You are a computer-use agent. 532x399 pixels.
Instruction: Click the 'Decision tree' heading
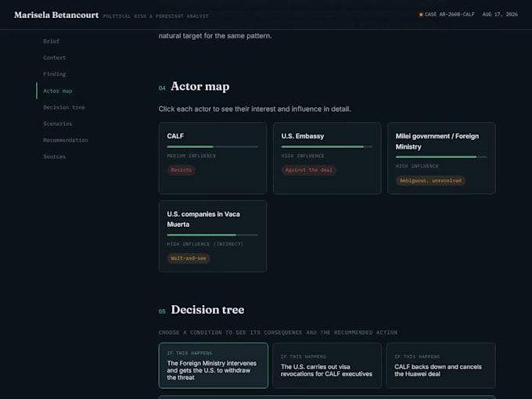(207, 310)
